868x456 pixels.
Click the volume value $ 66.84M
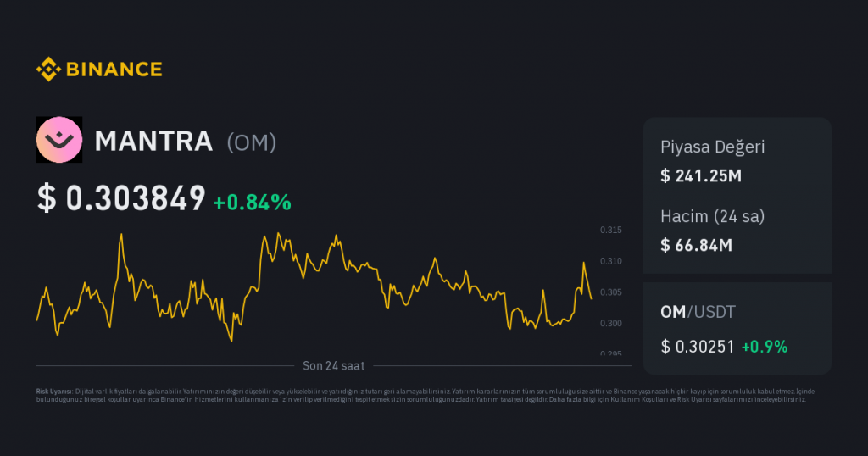tap(697, 245)
